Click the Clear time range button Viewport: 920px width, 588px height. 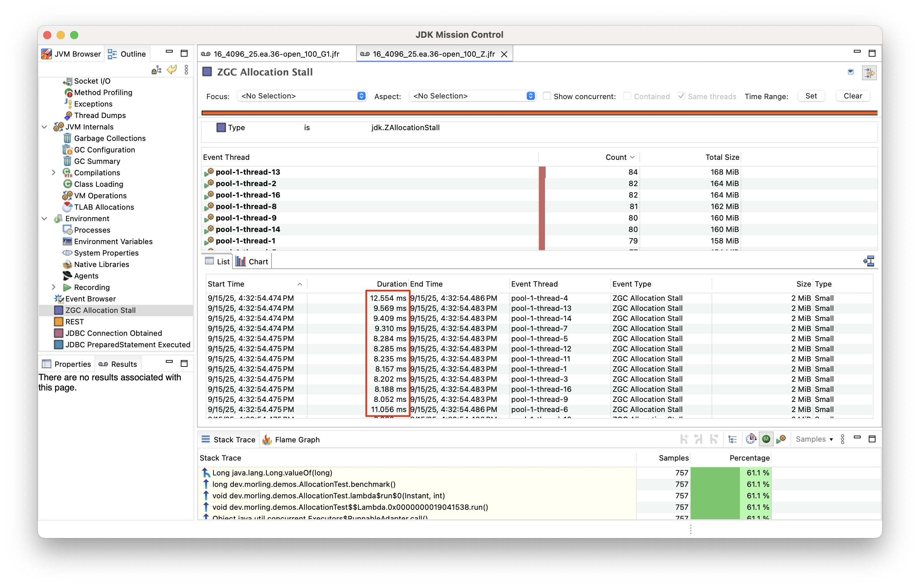pyautogui.click(x=853, y=96)
